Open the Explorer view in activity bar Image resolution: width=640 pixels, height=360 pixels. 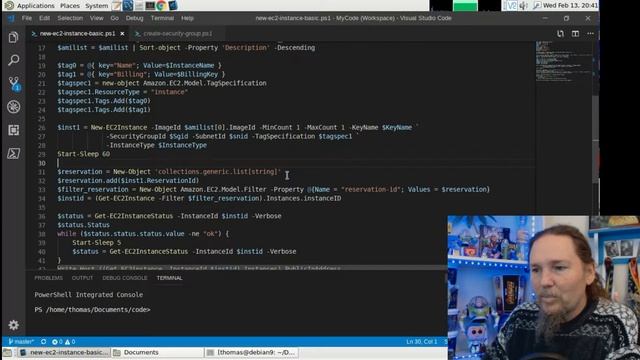[x=13, y=38]
